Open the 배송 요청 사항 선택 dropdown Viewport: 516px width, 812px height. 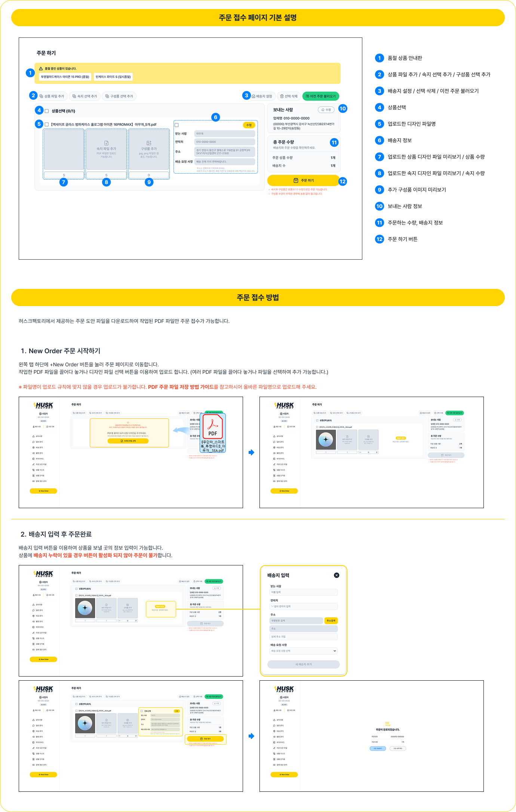pyautogui.click(x=304, y=651)
